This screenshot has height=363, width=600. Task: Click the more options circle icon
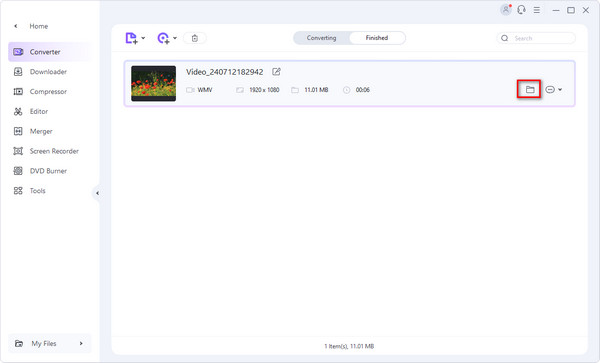[x=550, y=90]
